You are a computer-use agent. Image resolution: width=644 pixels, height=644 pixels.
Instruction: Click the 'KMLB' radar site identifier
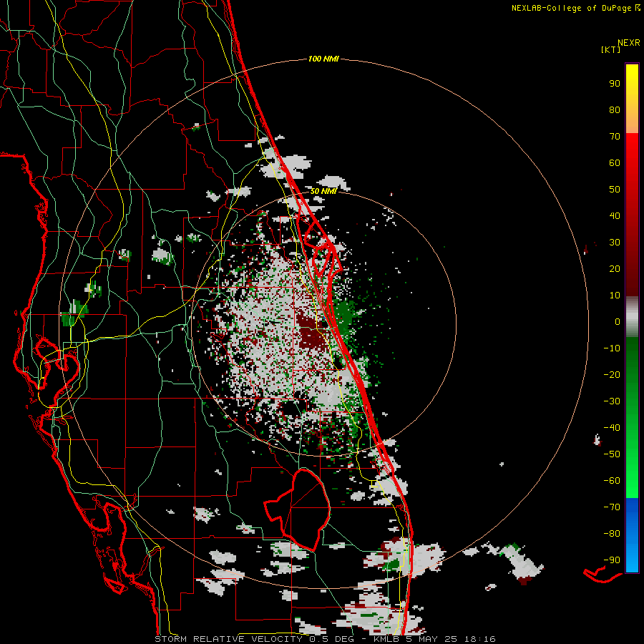click(x=386, y=639)
